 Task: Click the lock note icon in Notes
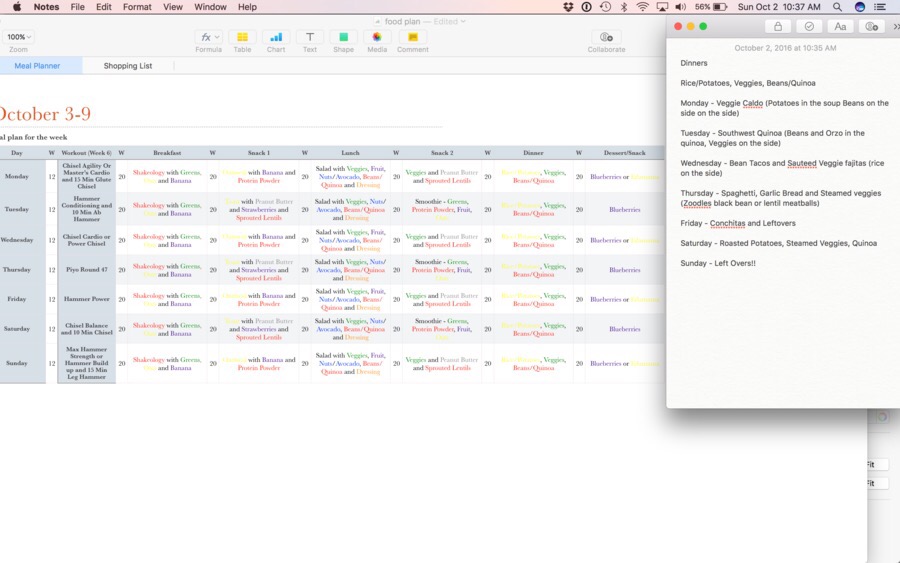777,27
